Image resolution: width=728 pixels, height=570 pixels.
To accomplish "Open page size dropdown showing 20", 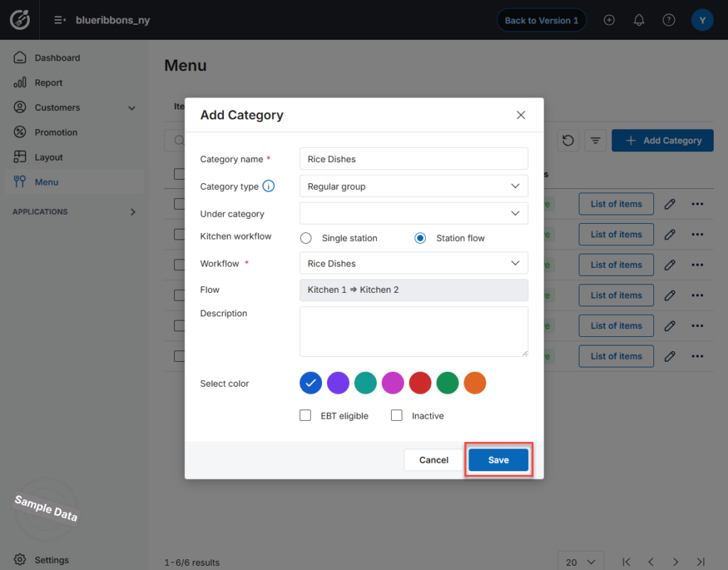I will (x=580, y=561).
